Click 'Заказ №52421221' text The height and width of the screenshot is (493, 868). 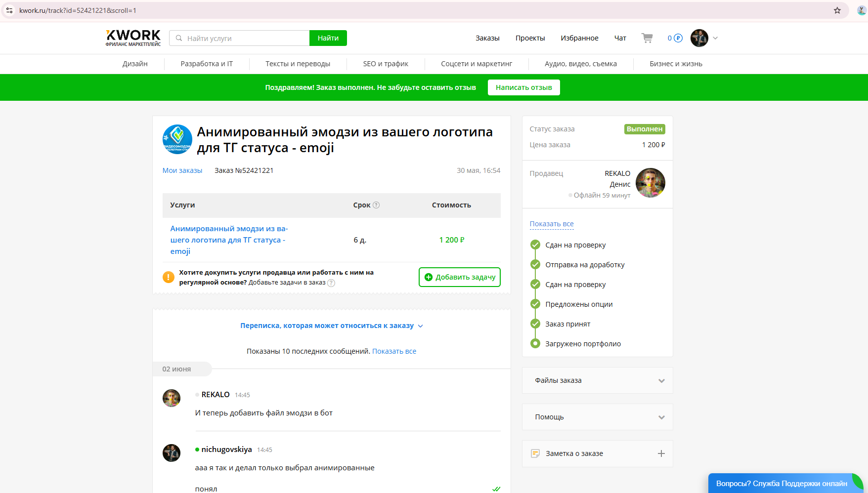[x=244, y=170]
